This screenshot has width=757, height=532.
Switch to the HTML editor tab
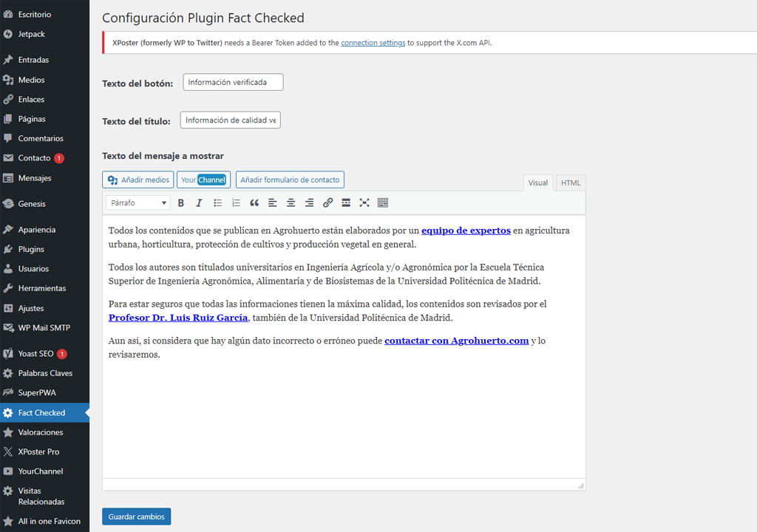[x=571, y=183]
